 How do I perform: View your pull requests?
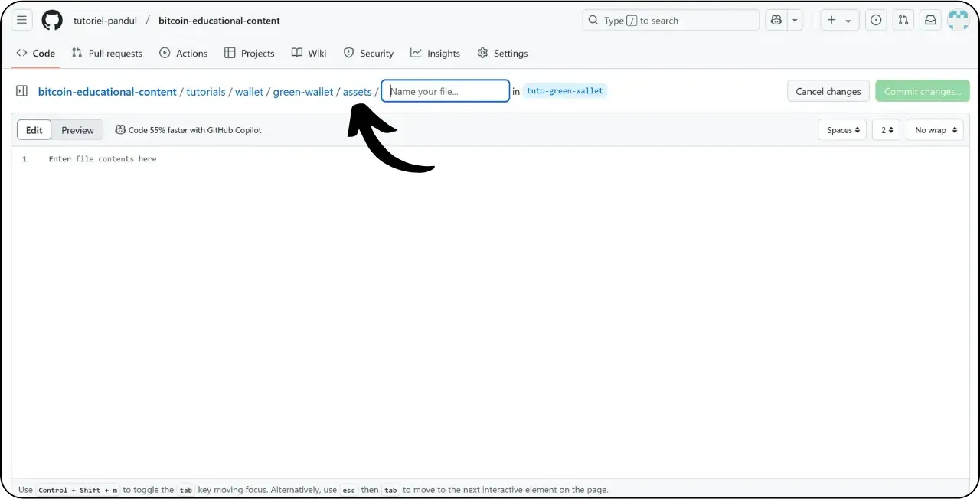903,20
